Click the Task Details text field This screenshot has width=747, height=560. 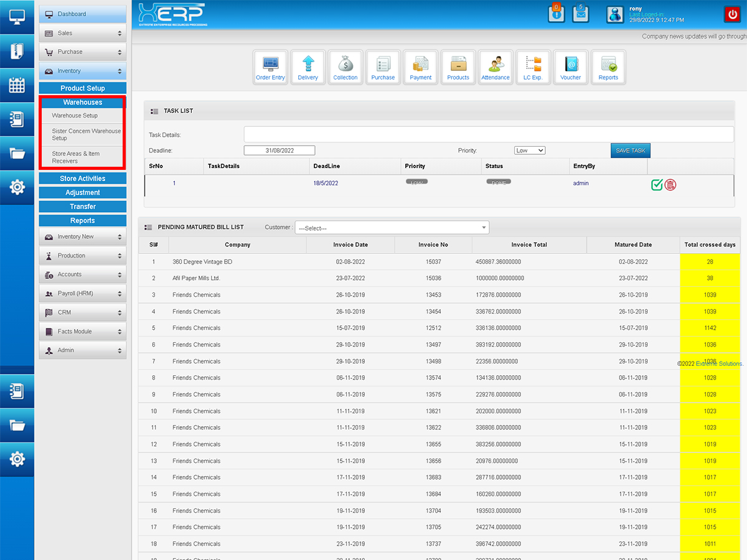(489, 134)
